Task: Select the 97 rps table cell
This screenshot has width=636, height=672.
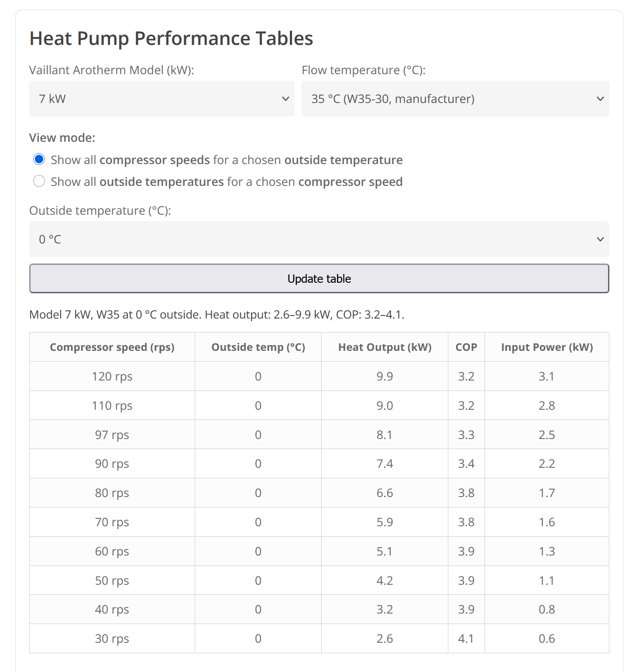Action: coord(112,435)
